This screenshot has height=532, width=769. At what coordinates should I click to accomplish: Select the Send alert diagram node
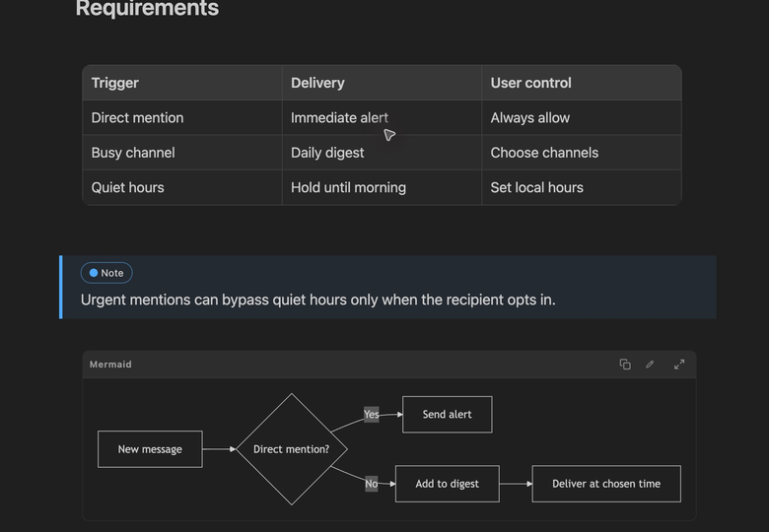(448, 415)
